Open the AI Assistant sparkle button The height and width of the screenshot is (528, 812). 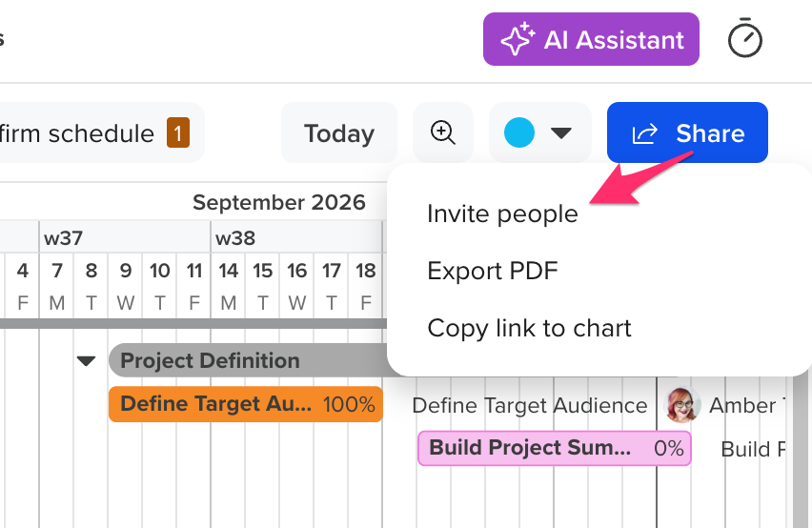(x=591, y=39)
